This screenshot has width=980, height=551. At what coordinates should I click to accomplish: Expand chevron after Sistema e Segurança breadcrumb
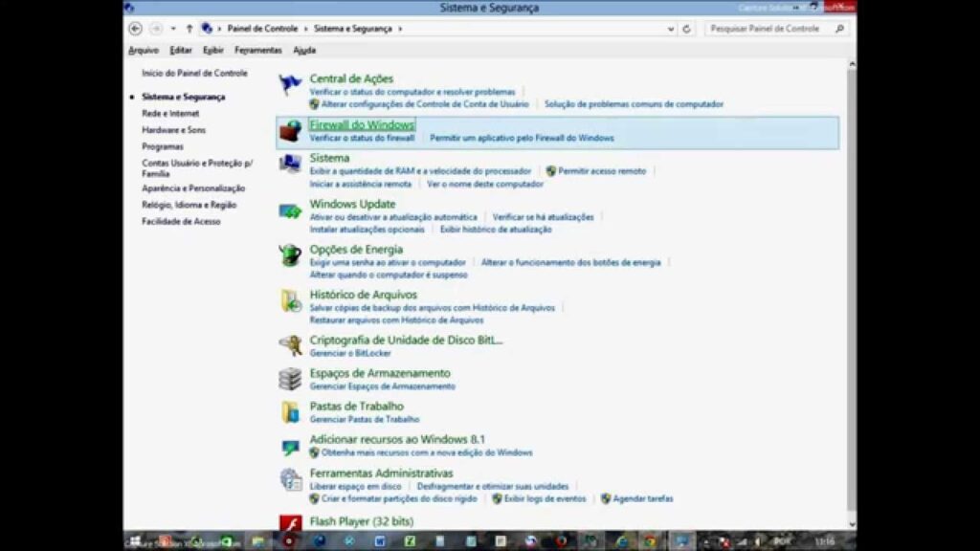pos(400,29)
